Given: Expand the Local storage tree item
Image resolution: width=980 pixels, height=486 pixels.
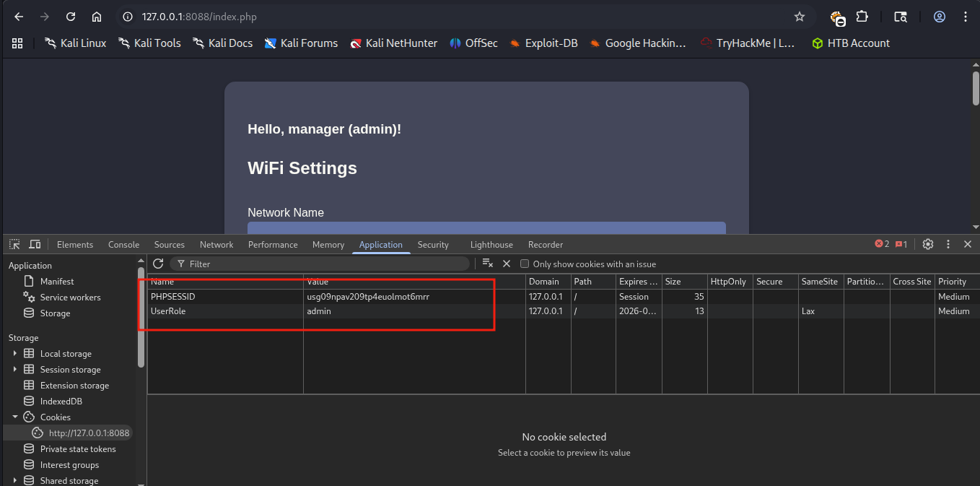Looking at the screenshot, I should point(15,354).
